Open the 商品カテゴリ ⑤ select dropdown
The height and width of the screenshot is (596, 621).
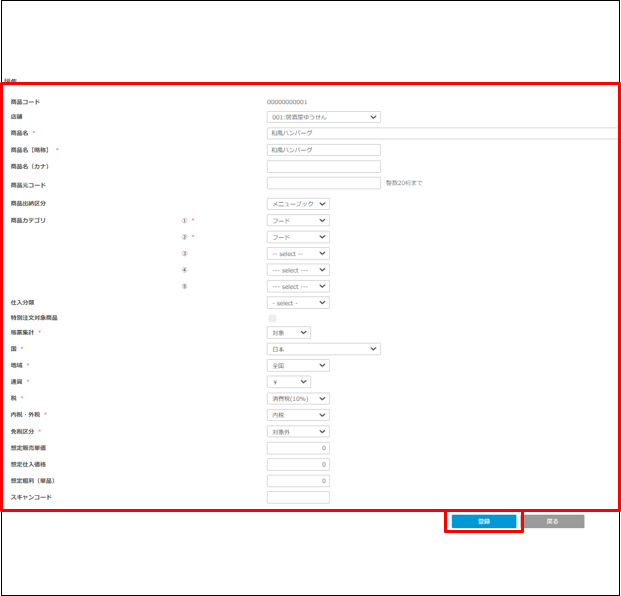point(298,286)
